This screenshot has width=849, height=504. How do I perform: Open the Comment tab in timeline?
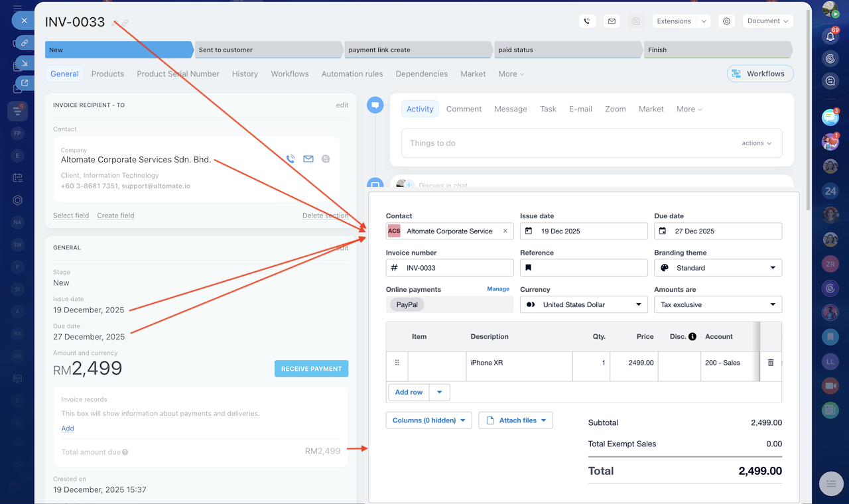(x=464, y=109)
